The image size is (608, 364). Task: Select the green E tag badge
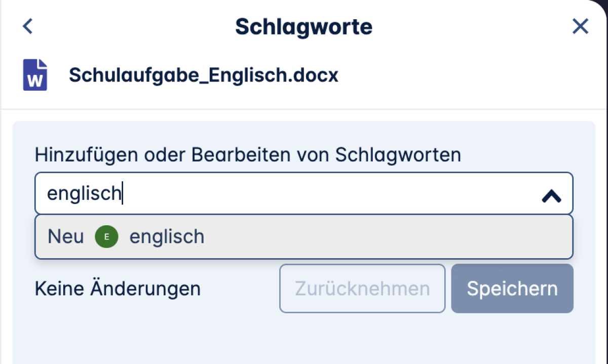pyautogui.click(x=106, y=236)
